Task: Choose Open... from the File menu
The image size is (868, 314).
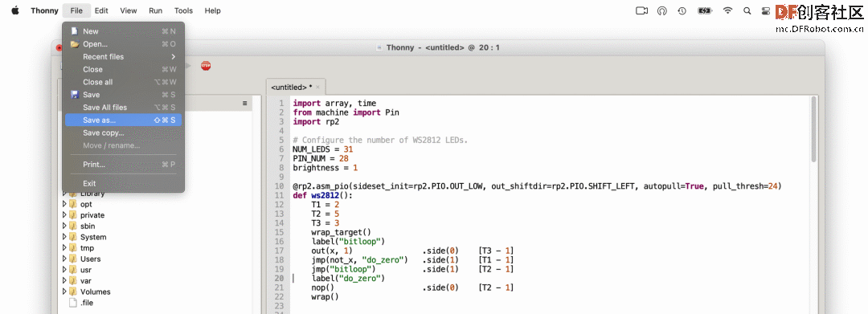Action: (123, 44)
